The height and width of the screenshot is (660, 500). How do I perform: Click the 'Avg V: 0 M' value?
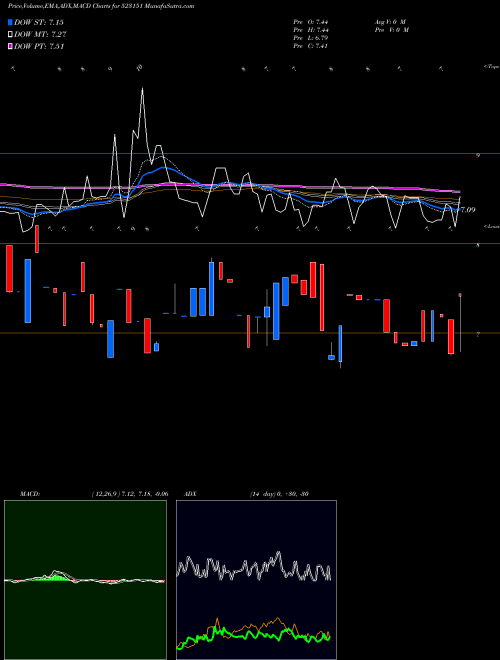390,21
